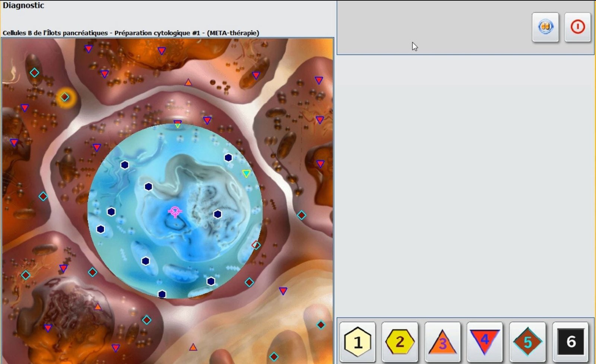Pick the red inverted triangle level 4 button

(x=485, y=342)
